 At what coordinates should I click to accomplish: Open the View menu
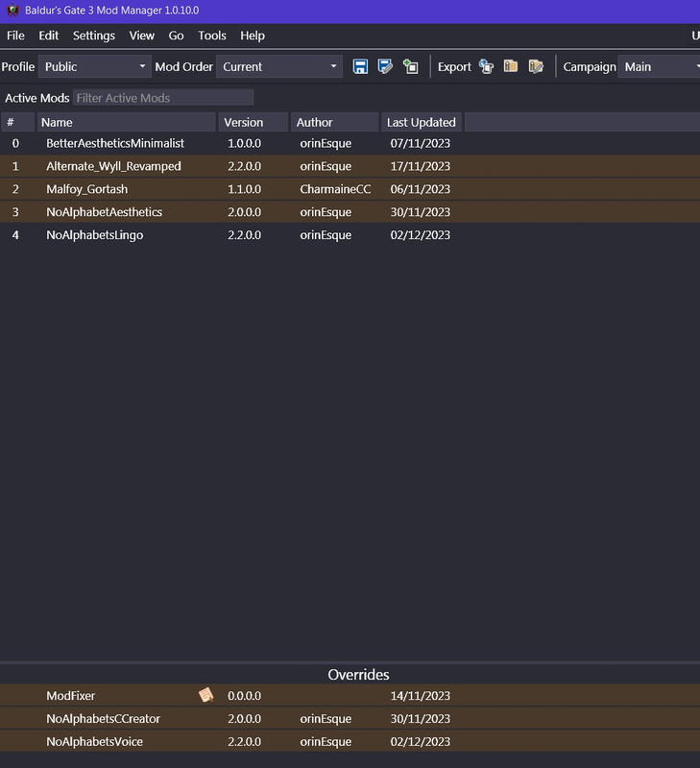141,36
